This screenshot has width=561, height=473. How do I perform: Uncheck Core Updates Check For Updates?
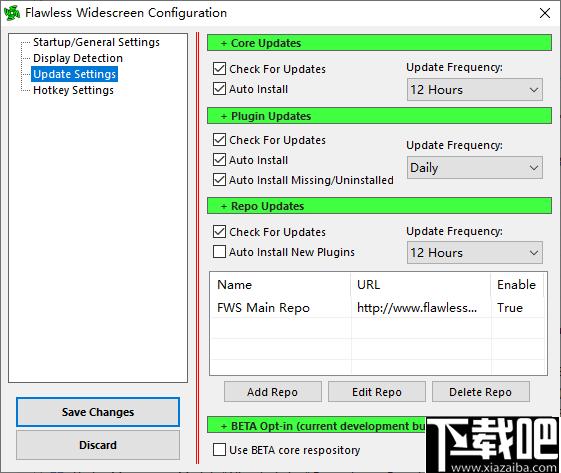click(219, 69)
